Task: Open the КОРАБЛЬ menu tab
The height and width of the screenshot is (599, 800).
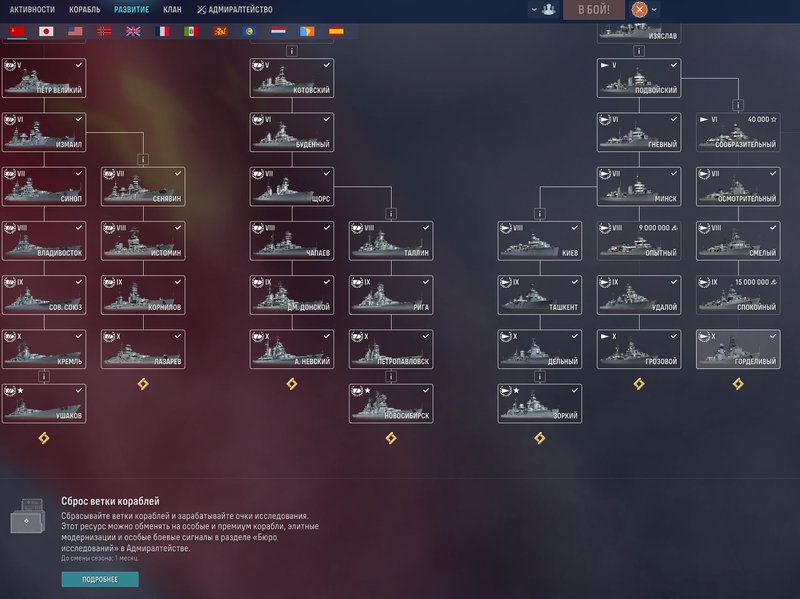Action: [x=85, y=9]
